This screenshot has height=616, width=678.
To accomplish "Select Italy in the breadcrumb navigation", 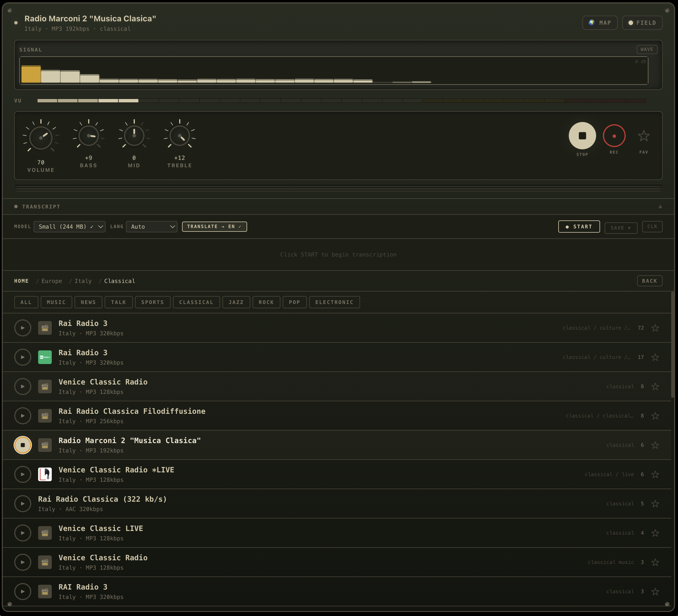I will (83, 281).
